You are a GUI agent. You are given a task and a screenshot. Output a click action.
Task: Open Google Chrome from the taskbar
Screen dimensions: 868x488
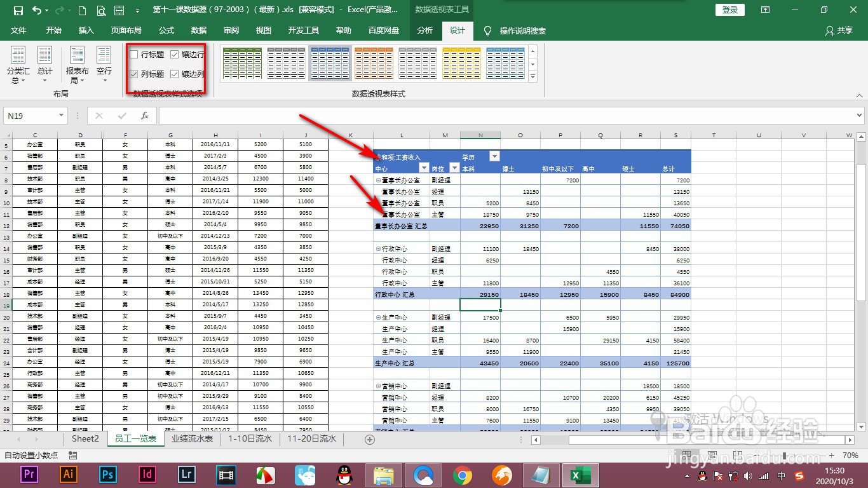pyautogui.click(x=463, y=475)
